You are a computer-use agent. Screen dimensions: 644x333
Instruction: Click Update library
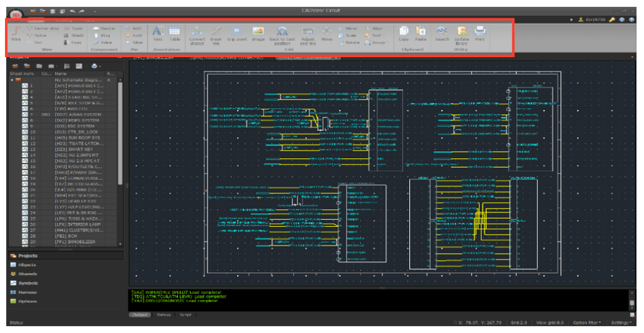tap(462, 36)
